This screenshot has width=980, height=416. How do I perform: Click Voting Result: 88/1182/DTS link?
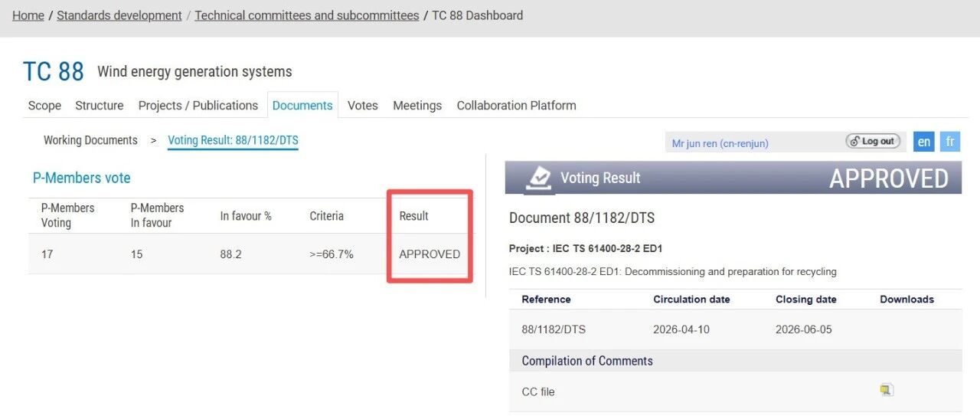coord(233,140)
